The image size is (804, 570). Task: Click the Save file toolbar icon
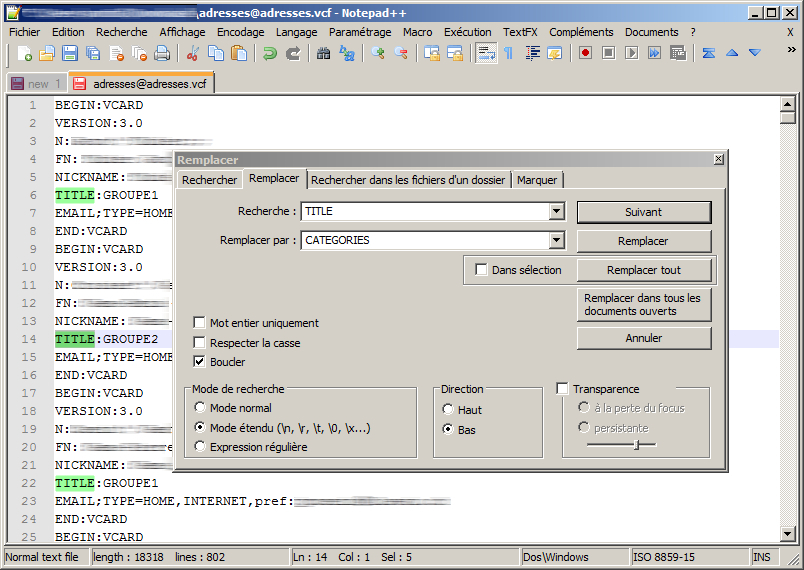[70, 53]
